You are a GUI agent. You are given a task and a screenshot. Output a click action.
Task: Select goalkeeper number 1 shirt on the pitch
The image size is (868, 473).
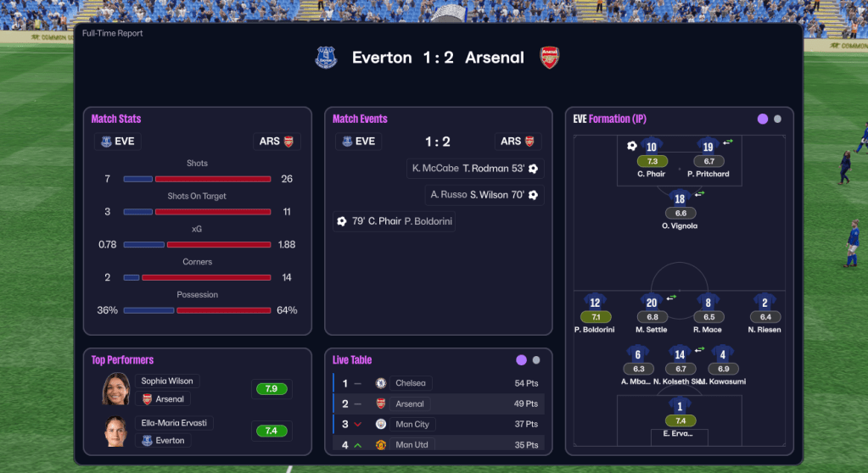(680, 407)
